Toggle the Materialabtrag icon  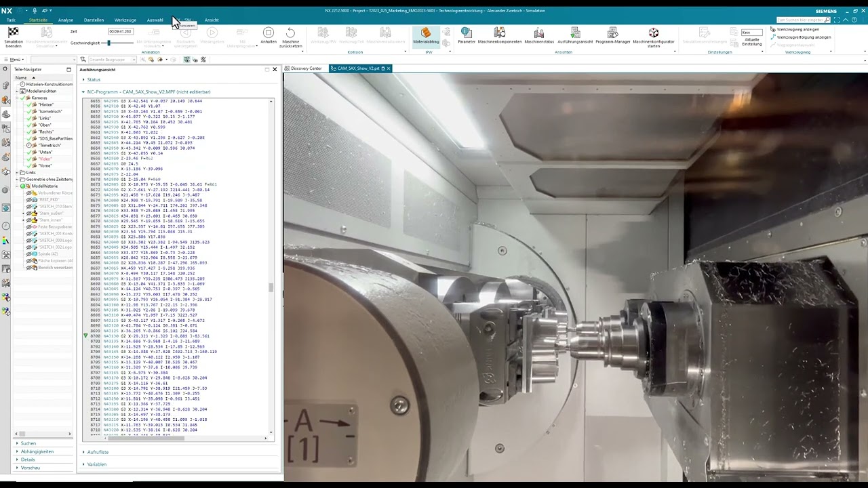[x=426, y=33]
